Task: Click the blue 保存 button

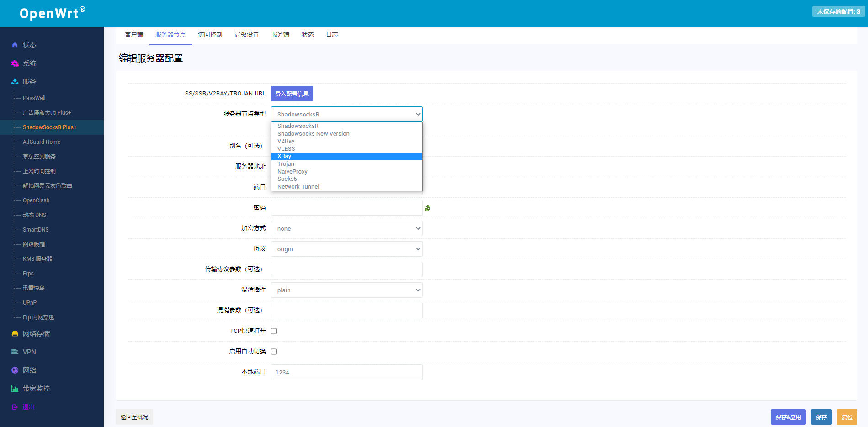Action: pos(821,417)
